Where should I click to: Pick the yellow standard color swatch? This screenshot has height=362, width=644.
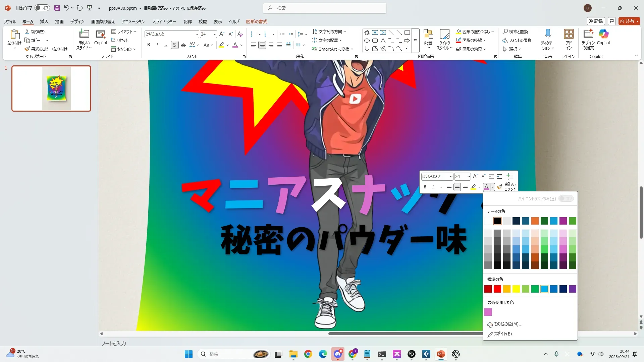pos(516,289)
